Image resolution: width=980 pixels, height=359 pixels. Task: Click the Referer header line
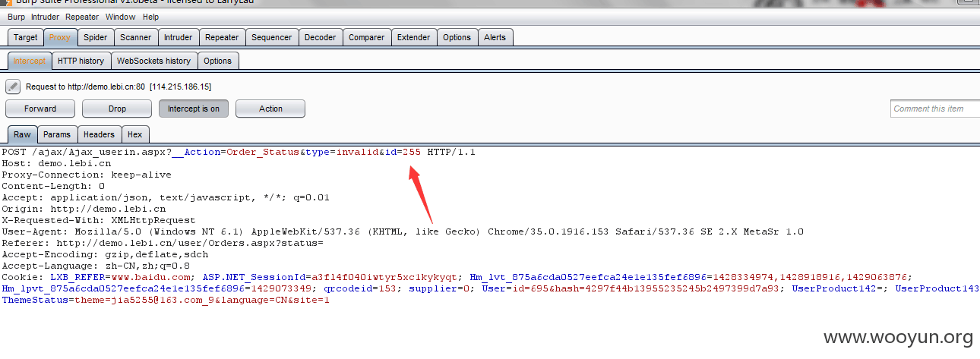163,243
